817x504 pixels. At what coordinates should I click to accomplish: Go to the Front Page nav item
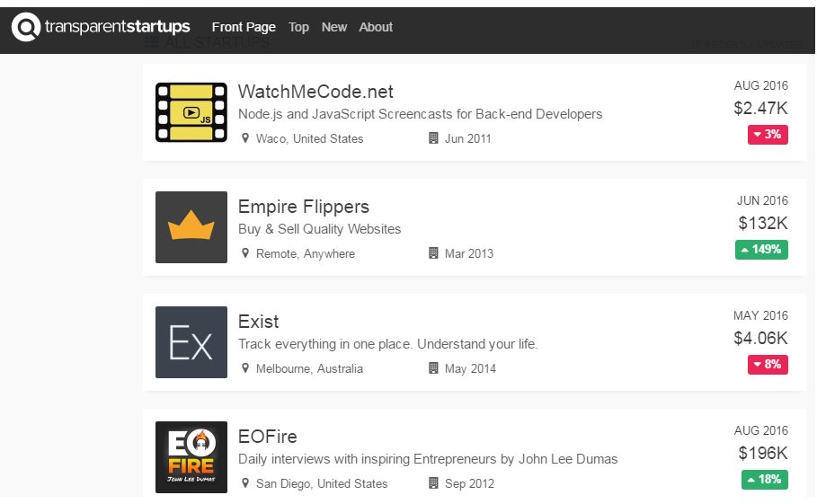[244, 27]
